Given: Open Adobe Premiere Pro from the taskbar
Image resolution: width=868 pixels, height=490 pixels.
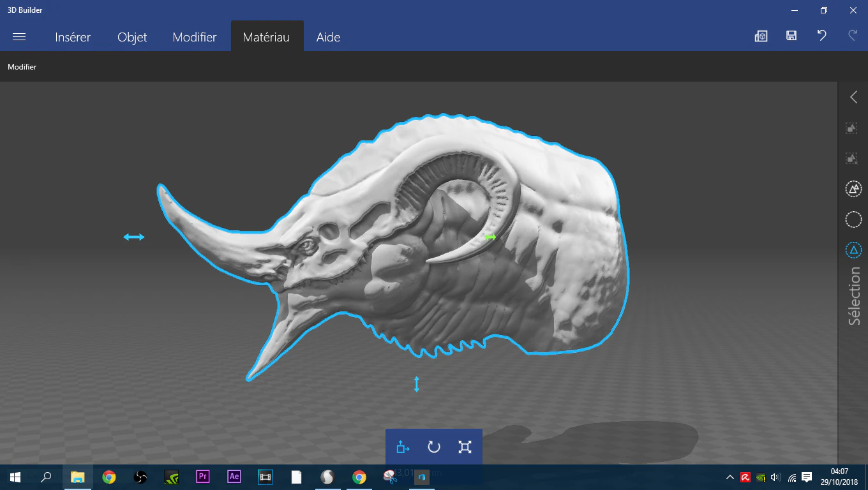Looking at the screenshot, I should 203,477.
